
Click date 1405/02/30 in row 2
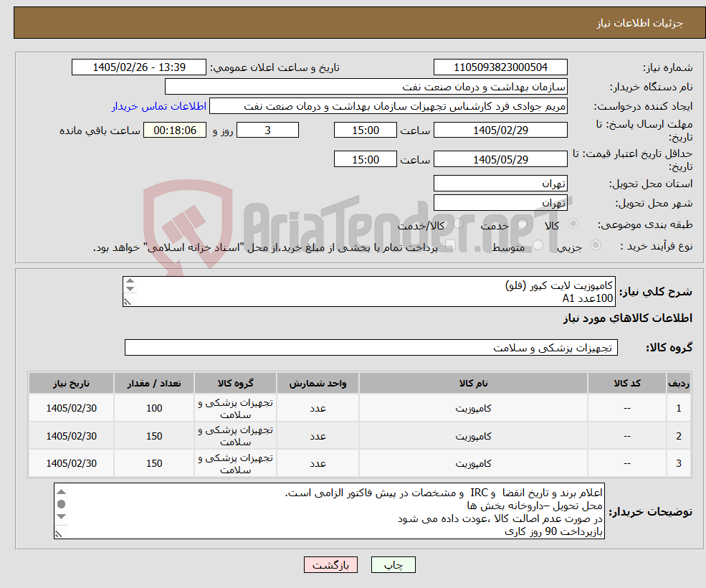tap(71, 436)
